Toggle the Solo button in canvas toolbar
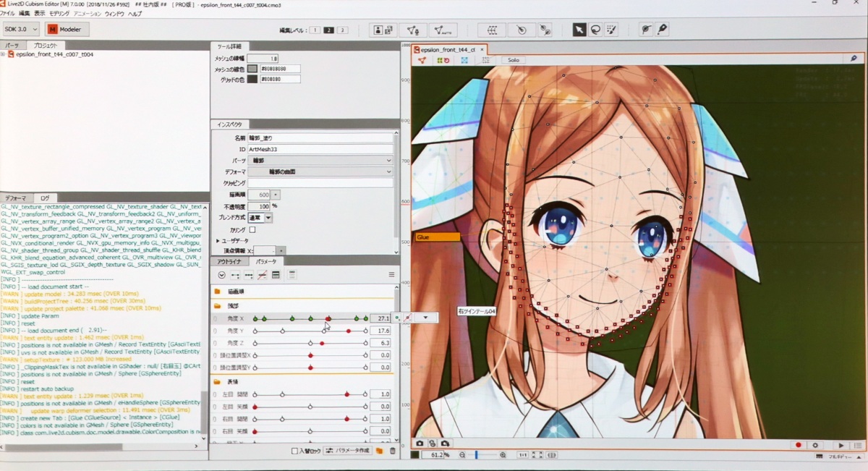868x471 pixels. coord(512,60)
